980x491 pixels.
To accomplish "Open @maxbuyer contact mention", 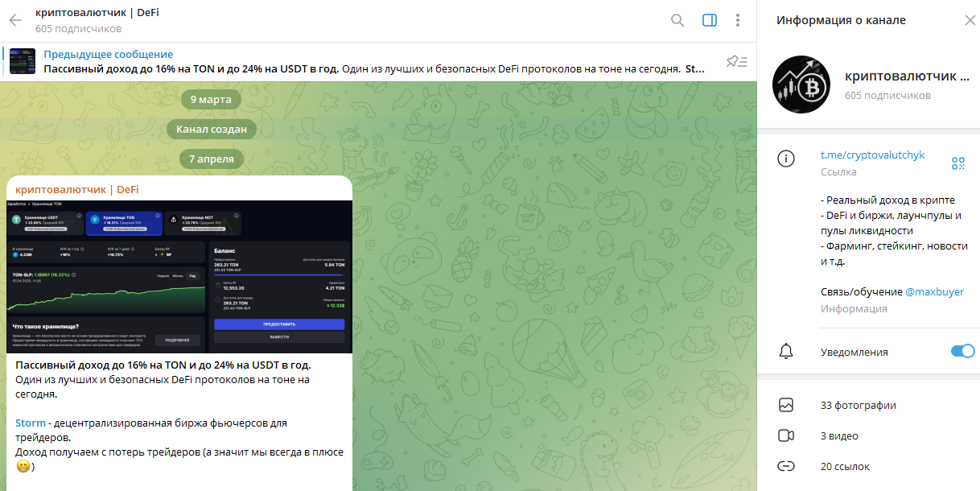I will 934,291.
